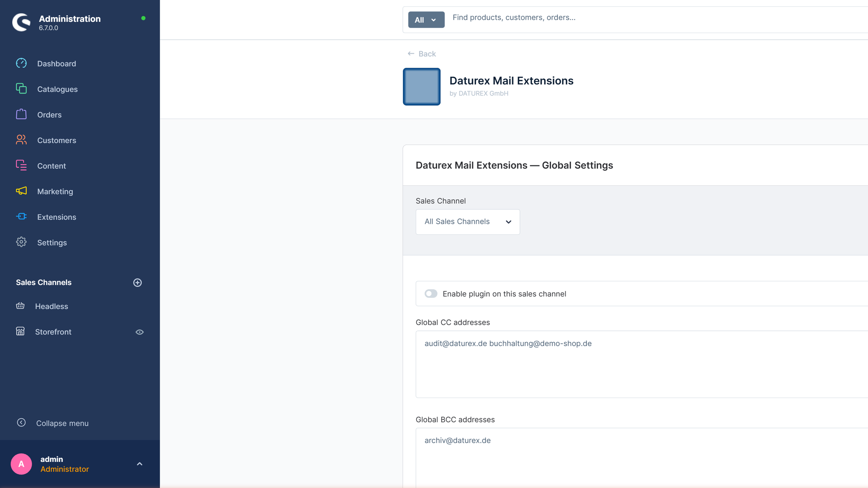868x488 pixels.
Task: Open the All Sales Channels dropdown
Action: [x=467, y=222]
